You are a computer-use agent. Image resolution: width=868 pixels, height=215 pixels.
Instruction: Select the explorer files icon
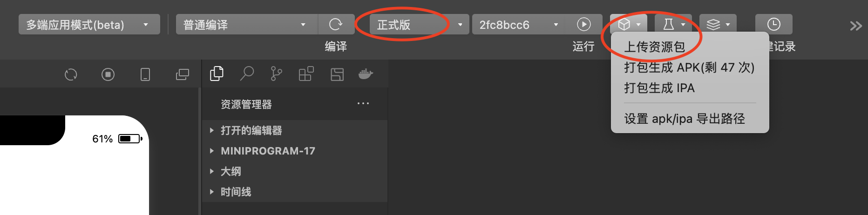click(x=217, y=74)
